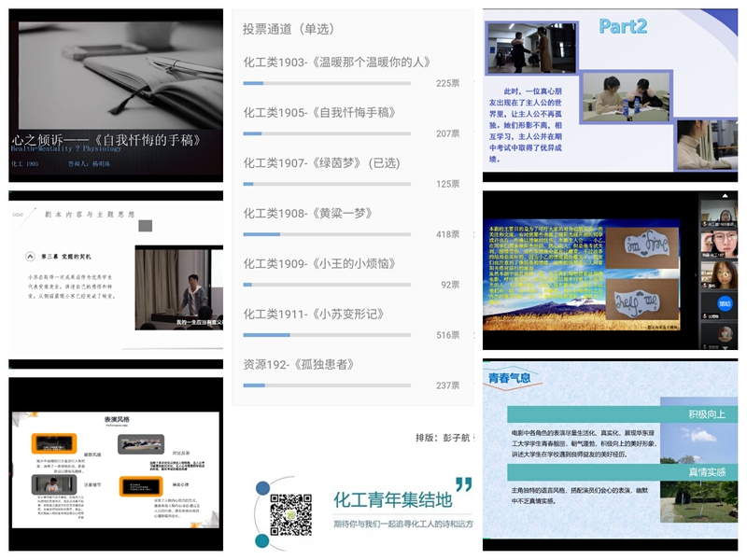Select poll option 化工类1903《温暖那个温暖你的人》
This screenshot has height=560, width=747.
(x=336, y=63)
